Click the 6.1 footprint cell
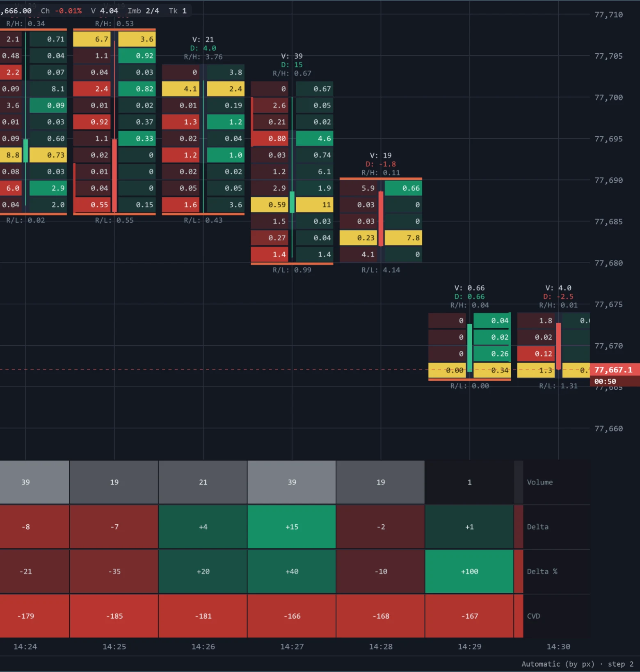Viewport: 640px width, 672px height. 315,172
